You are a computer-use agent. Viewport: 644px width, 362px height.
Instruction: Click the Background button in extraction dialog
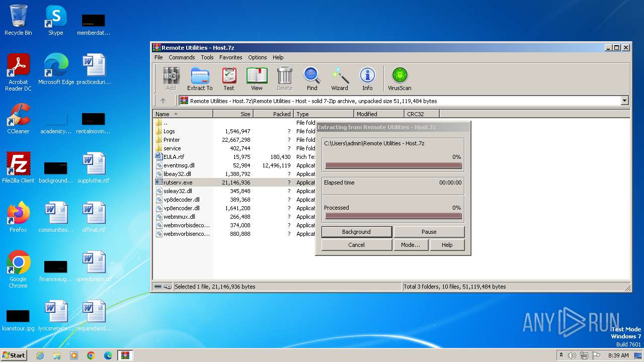tap(356, 232)
